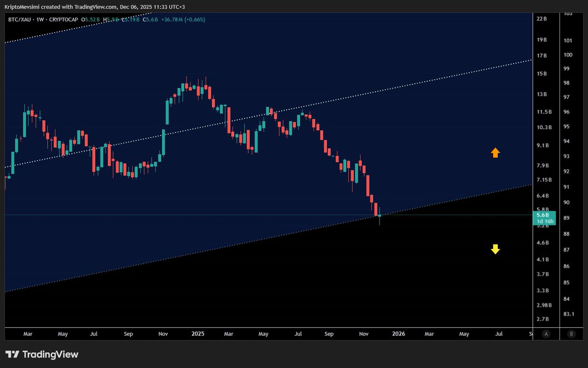The width and height of the screenshot is (588, 368).
Task: Click the 2025 time axis label
Action: (x=198, y=334)
